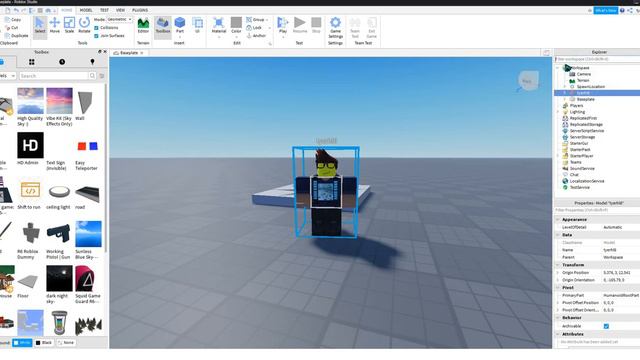Uncheck the Archivable property
The height and width of the screenshot is (360, 640).
[x=606, y=326]
